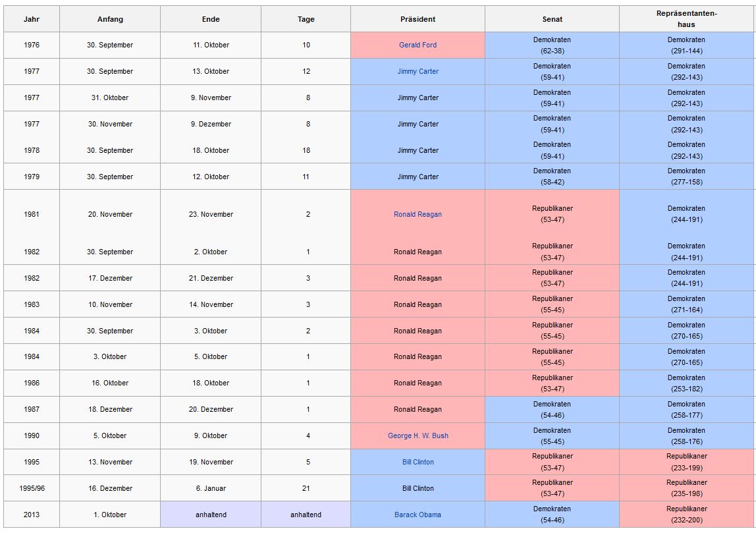Open the George H. W. Bush link
756x533 pixels.
(x=418, y=436)
